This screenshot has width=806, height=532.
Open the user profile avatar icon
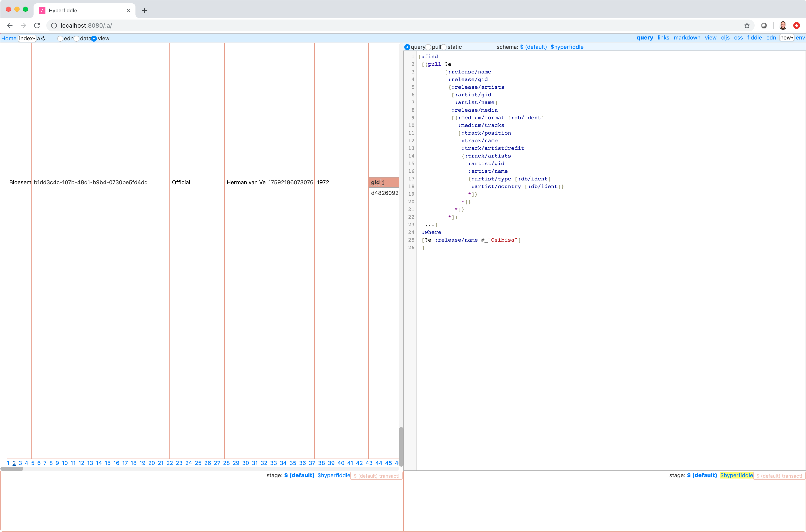[x=783, y=25]
